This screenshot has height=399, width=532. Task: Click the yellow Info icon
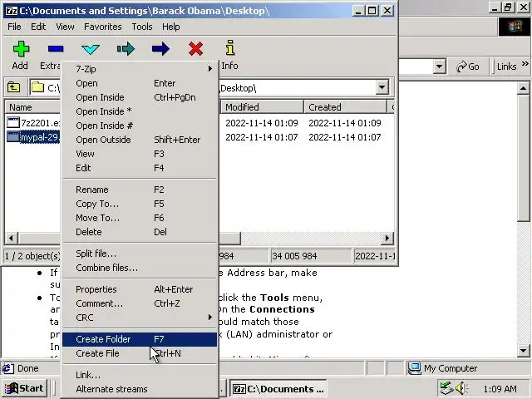[230, 47]
